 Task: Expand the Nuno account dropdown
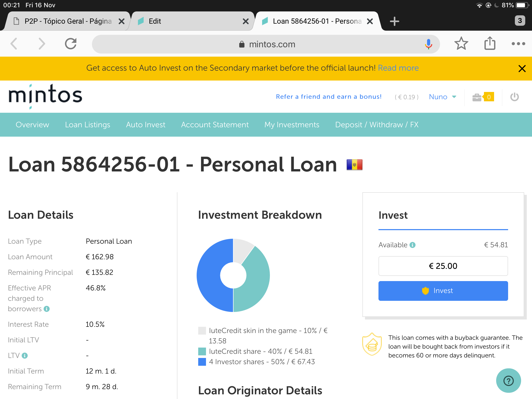click(x=442, y=97)
